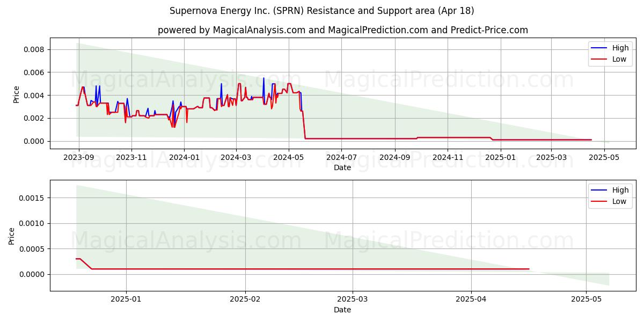Click the '2024-11' x-axis label in the top chart
The image size is (644, 322).
(447, 157)
